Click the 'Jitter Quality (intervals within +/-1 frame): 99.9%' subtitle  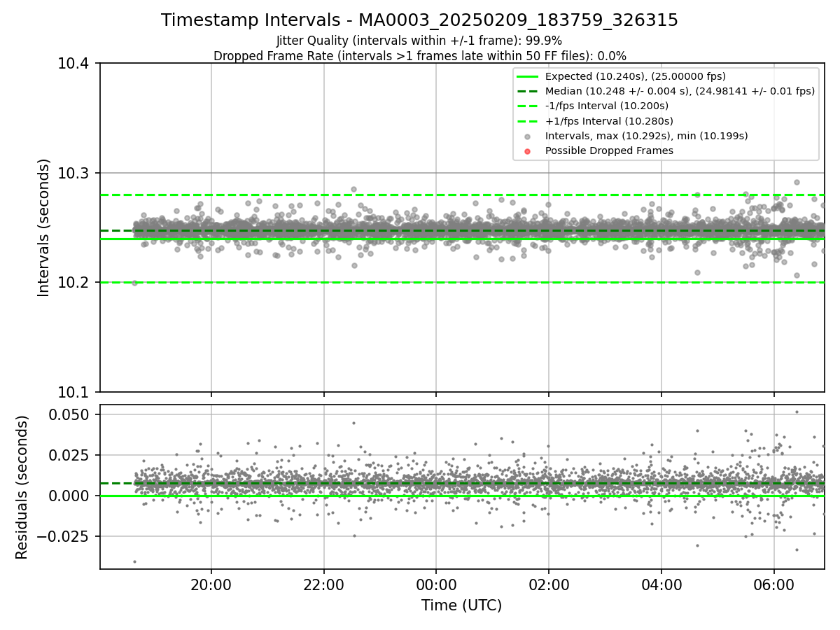click(419, 41)
